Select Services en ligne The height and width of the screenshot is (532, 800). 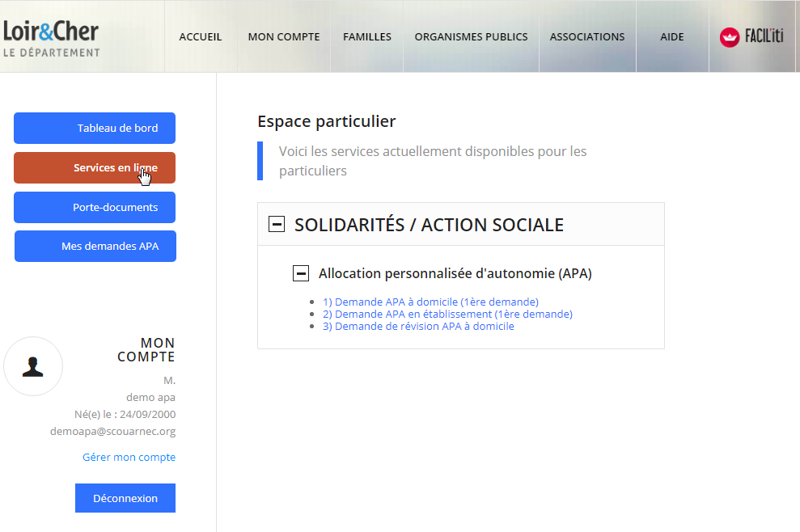tap(94, 167)
